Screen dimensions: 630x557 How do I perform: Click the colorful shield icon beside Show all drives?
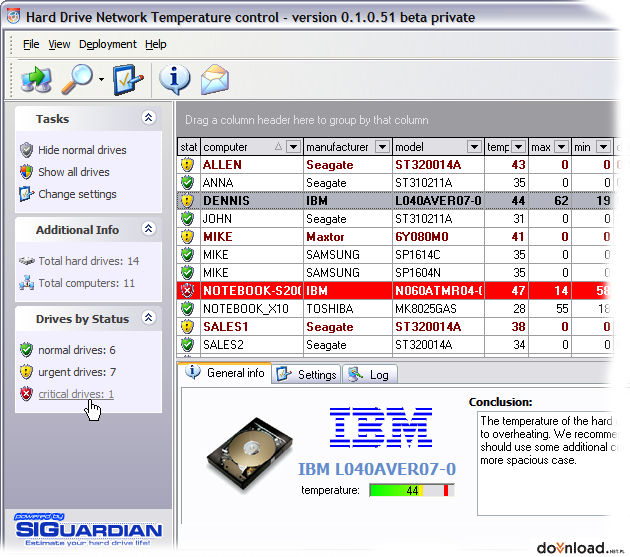(27, 172)
